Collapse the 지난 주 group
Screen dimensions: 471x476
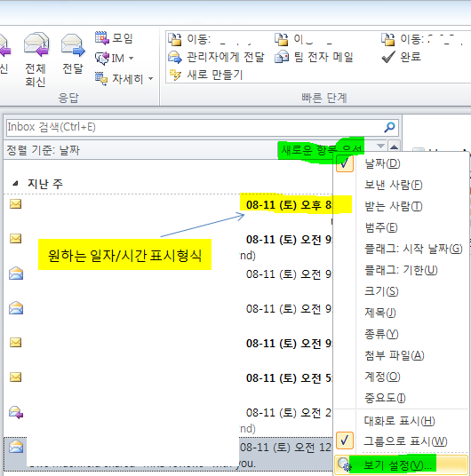tap(15, 183)
